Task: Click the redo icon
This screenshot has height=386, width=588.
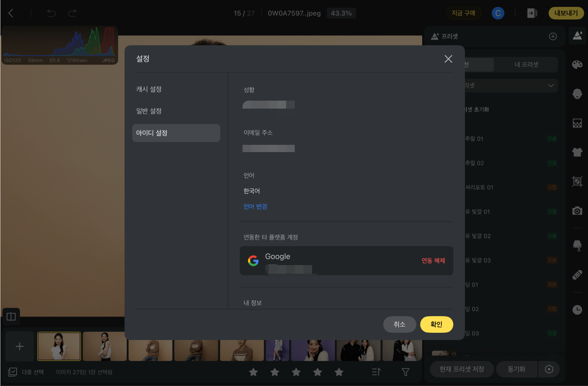Action: tap(72, 13)
